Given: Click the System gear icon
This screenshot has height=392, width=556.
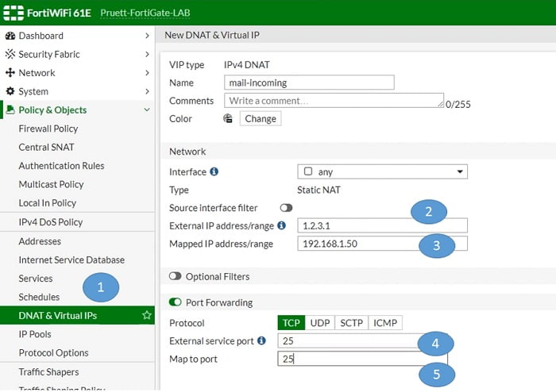Looking at the screenshot, I should [x=10, y=91].
